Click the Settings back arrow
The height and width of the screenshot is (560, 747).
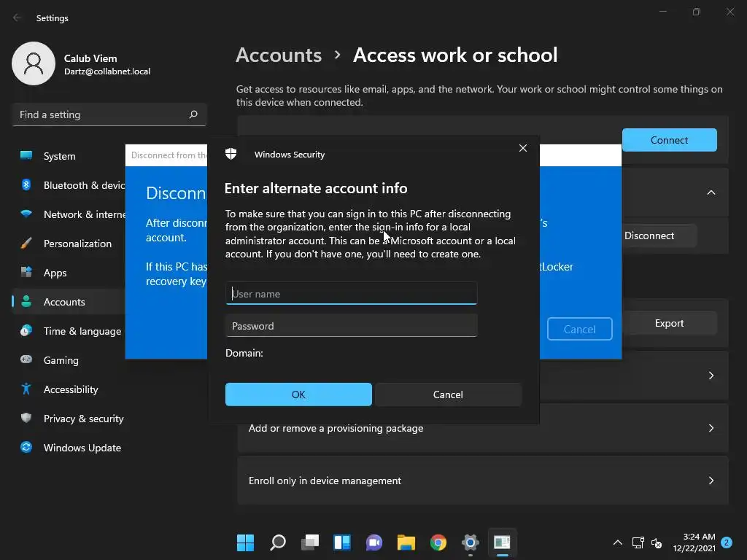click(x=18, y=17)
